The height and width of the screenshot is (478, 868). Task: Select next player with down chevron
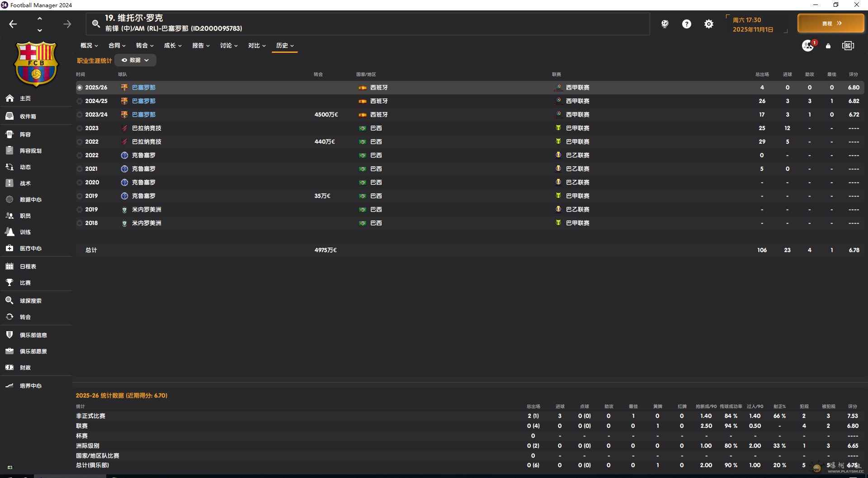coord(40,30)
